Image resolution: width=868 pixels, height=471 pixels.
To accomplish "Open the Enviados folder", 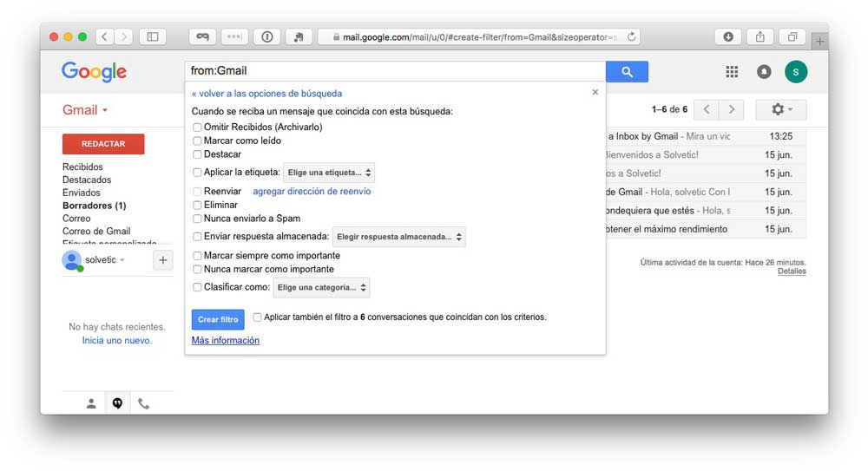I will (x=82, y=193).
